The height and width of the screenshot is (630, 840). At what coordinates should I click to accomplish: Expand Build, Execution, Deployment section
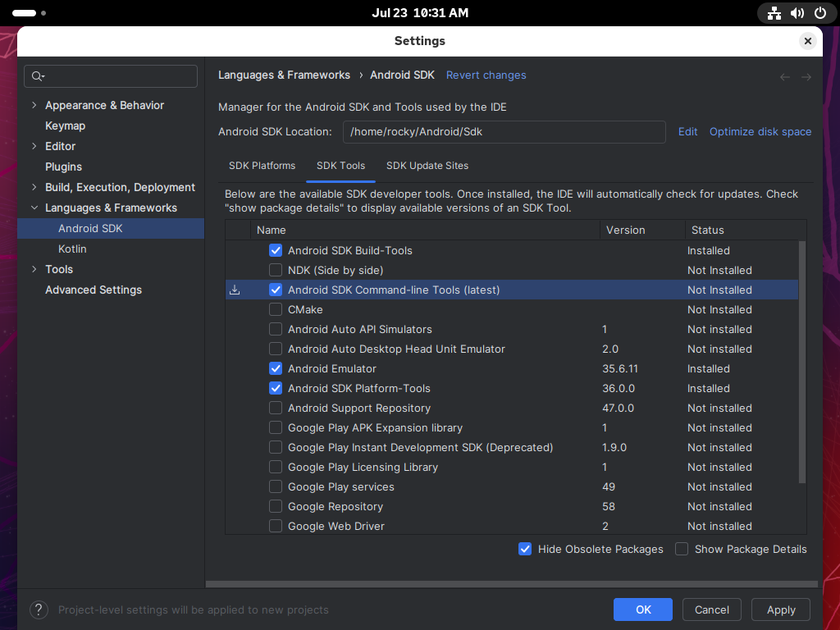(x=34, y=187)
